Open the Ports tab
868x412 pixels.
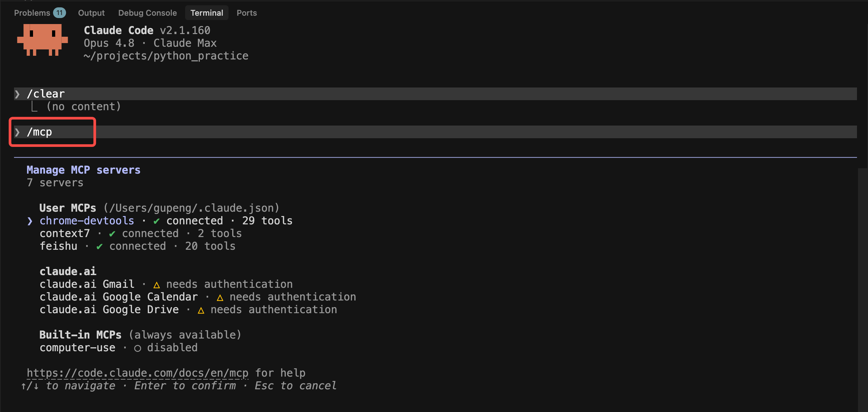click(247, 13)
